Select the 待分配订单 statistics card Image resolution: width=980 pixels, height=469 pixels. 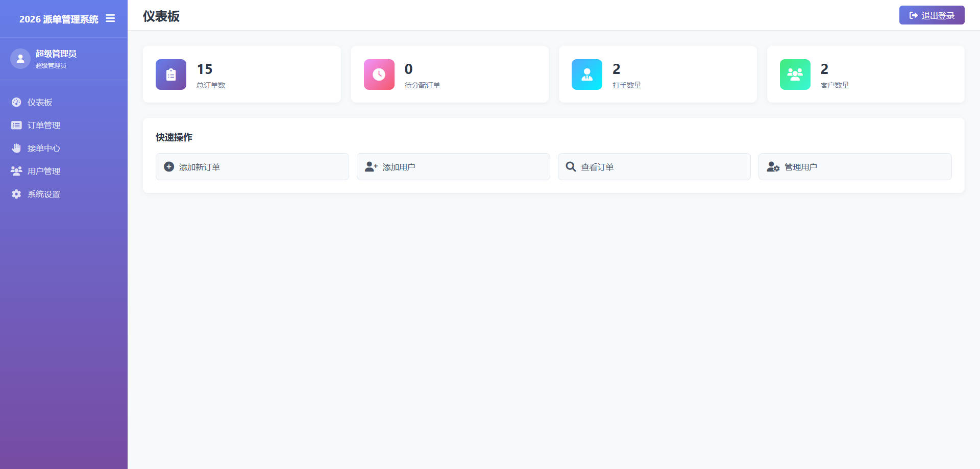[449, 75]
